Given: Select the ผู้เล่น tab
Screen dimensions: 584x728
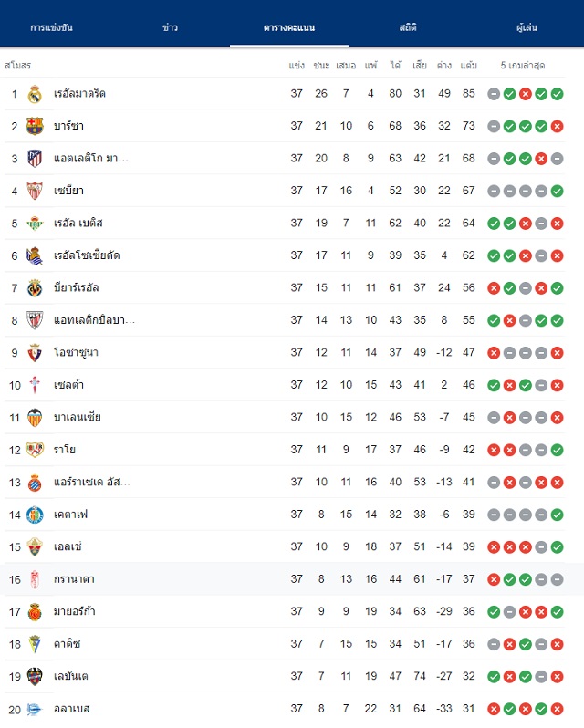Looking at the screenshot, I should pos(527,27).
